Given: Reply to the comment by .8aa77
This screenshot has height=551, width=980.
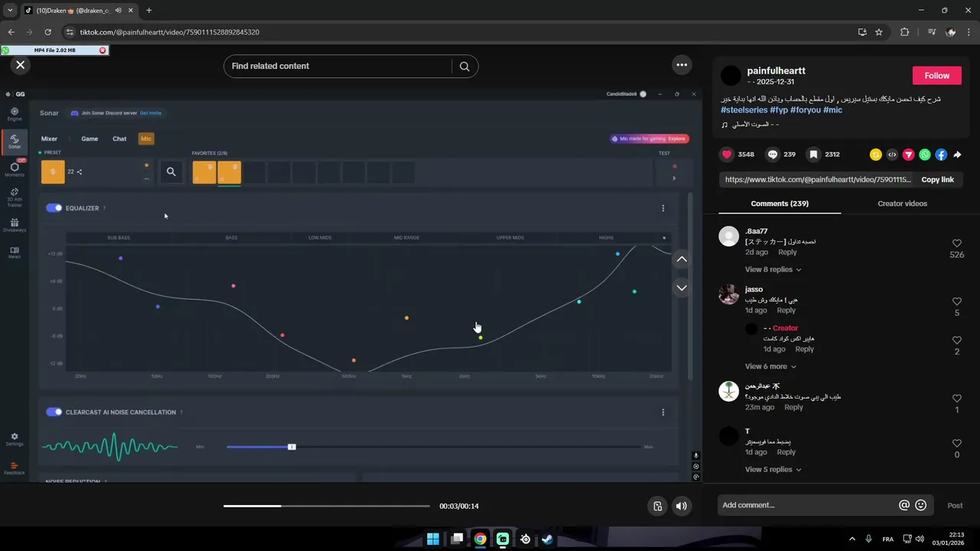Looking at the screenshot, I should pyautogui.click(x=787, y=253).
